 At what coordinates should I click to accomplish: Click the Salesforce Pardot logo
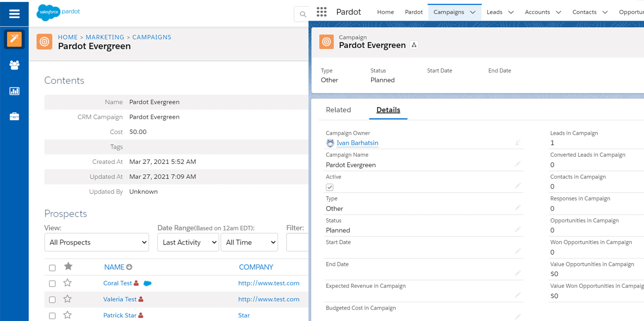[x=58, y=12]
